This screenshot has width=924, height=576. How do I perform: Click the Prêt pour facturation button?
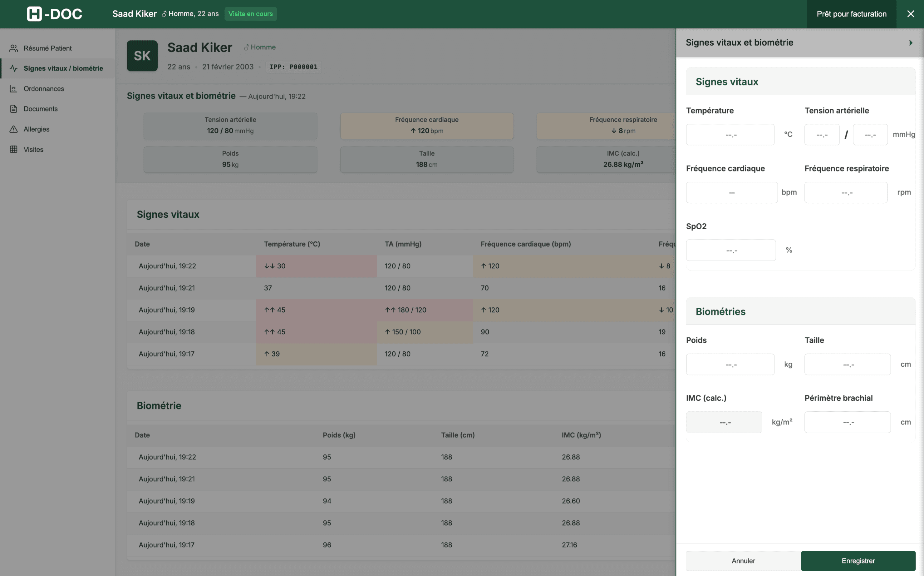point(852,14)
